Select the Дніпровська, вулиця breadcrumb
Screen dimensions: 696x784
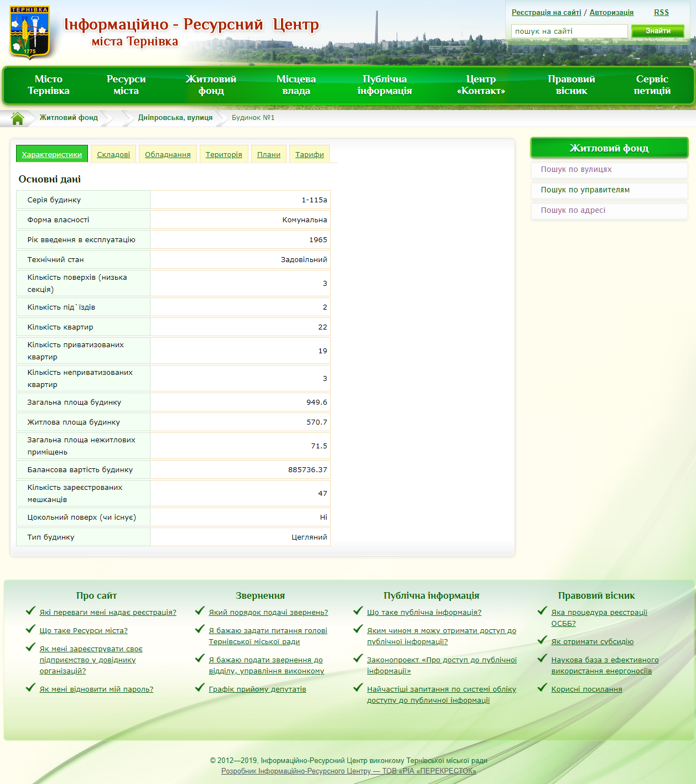tap(175, 118)
